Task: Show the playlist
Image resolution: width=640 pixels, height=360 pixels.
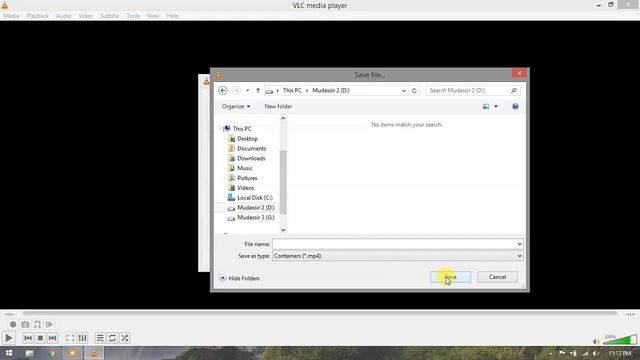Action: click(100, 338)
